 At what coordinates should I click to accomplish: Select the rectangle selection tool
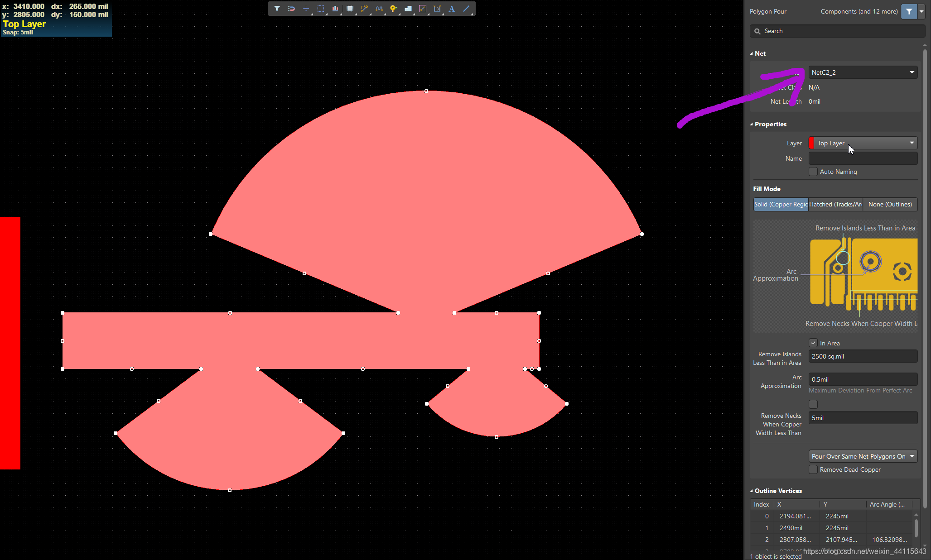coord(320,9)
